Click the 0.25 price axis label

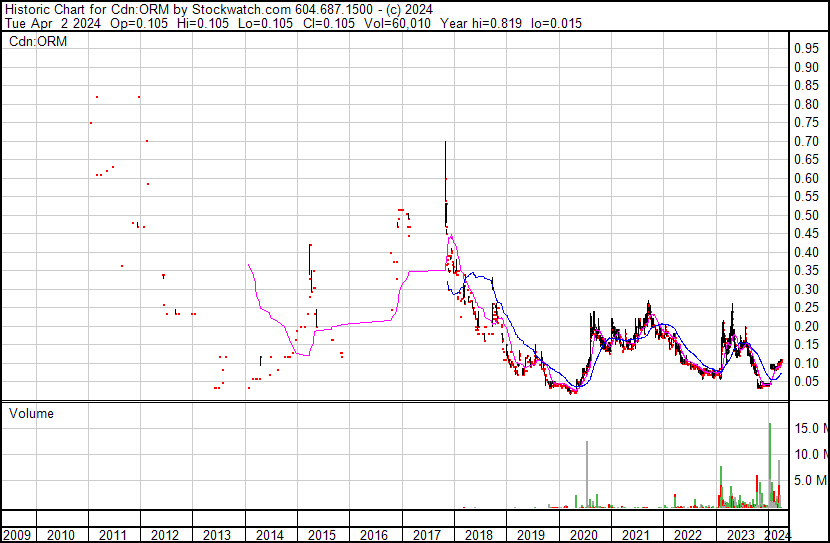pyautogui.click(x=807, y=307)
